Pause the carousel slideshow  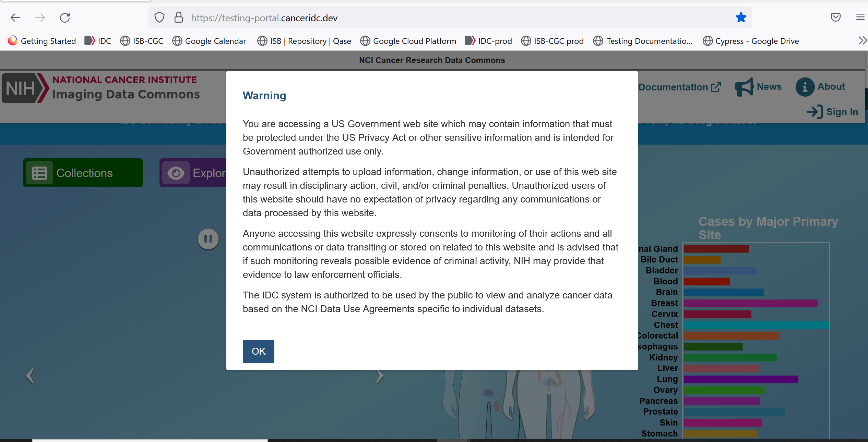[208, 239]
